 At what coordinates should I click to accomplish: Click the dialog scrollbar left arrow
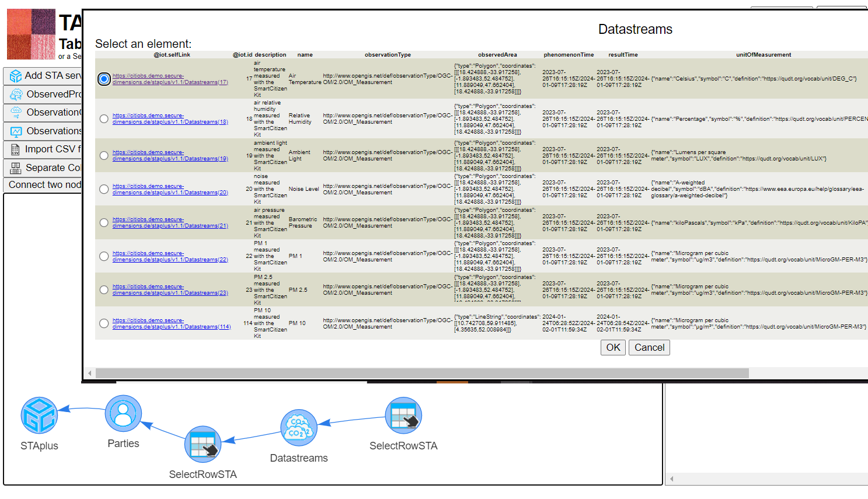pyautogui.click(x=90, y=373)
